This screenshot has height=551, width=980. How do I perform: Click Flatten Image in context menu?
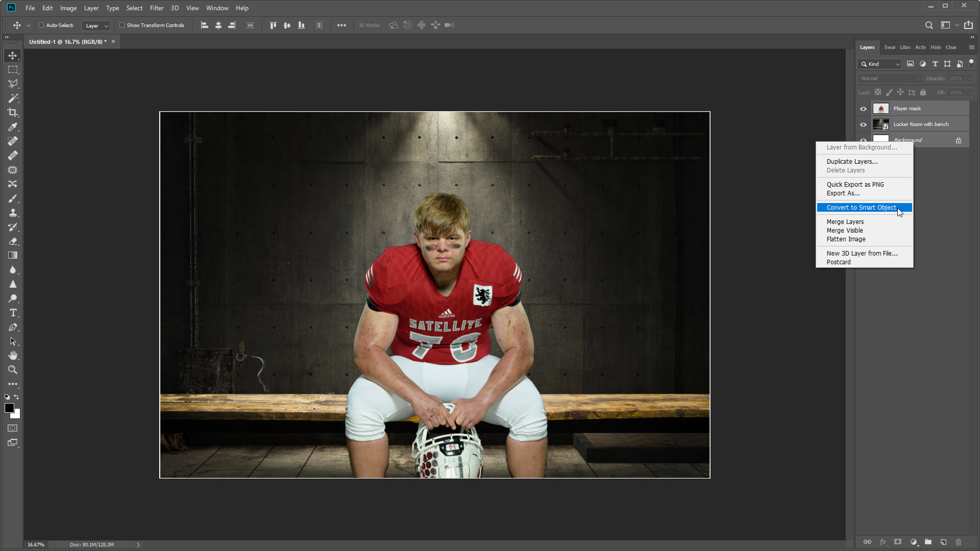[846, 239]
